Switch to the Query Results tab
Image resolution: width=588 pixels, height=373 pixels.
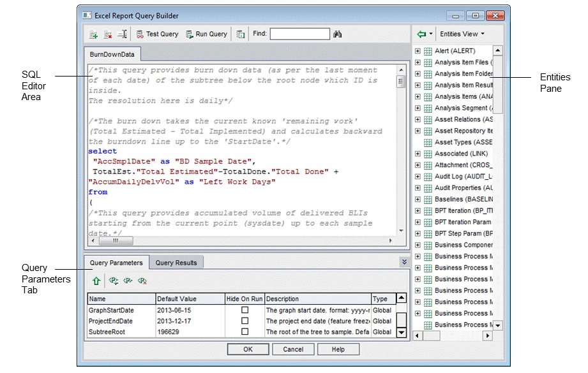(x=176, y=263)
